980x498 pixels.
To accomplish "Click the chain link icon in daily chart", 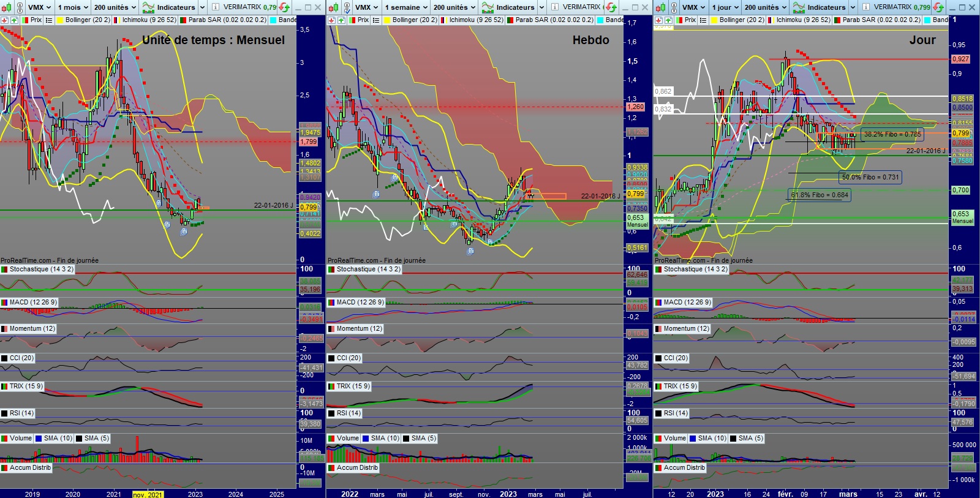I will 674,7.
